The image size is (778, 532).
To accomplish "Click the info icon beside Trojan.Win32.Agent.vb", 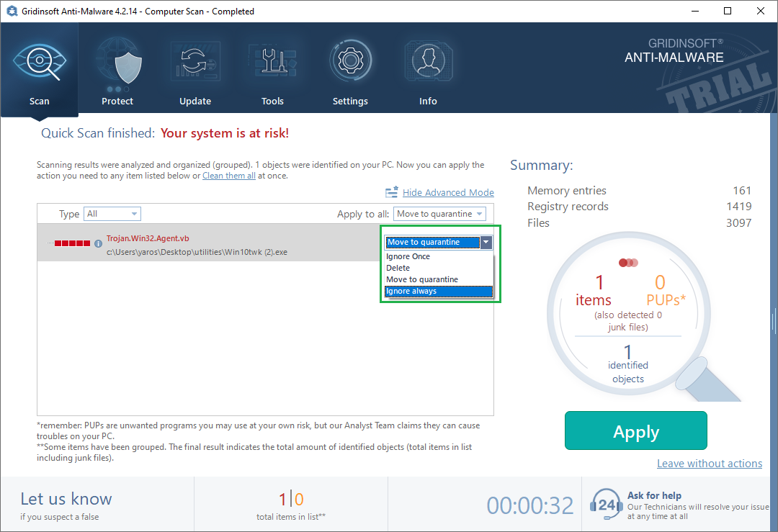I will [99, 243].
